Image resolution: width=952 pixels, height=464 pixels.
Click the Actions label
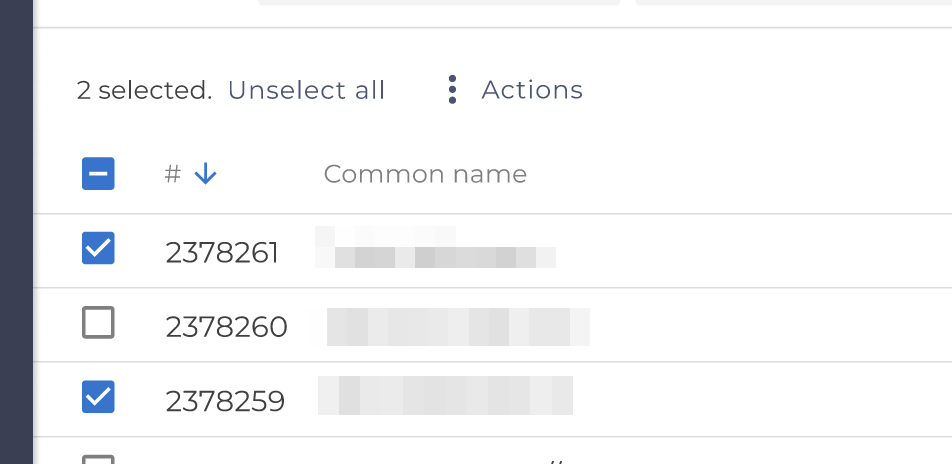(532, 90)
